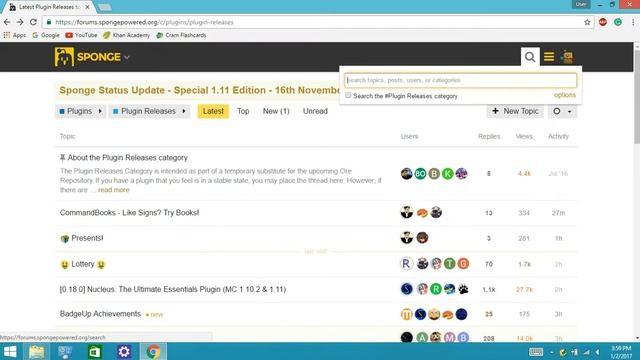Viewport: 640px width, 360px height.
Task: Open search options link
Action: 564,95
